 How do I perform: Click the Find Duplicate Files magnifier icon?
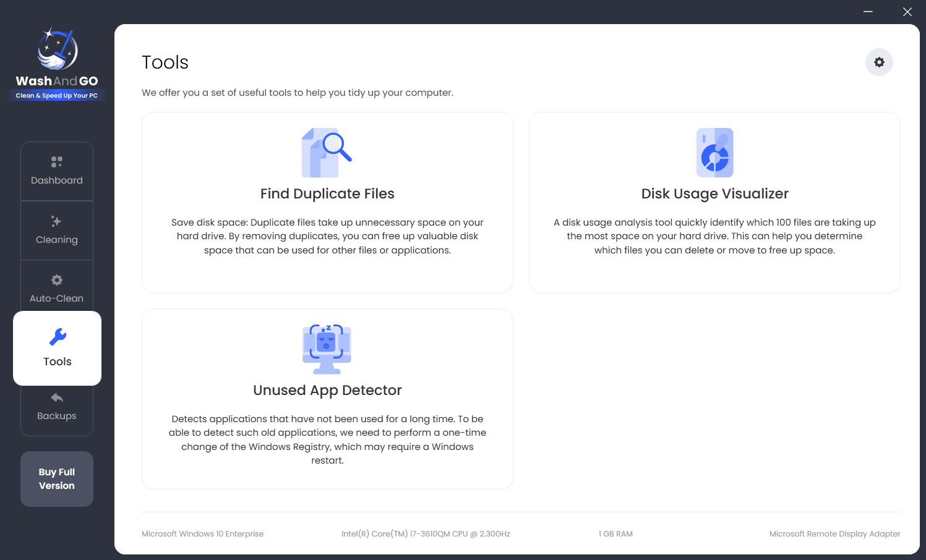coord(327,153)
